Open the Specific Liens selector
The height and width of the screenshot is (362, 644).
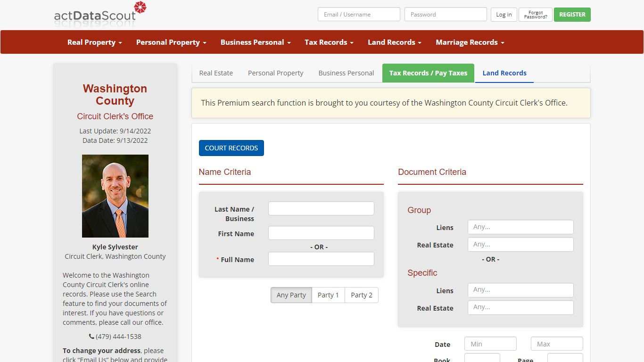pos(520,290)
